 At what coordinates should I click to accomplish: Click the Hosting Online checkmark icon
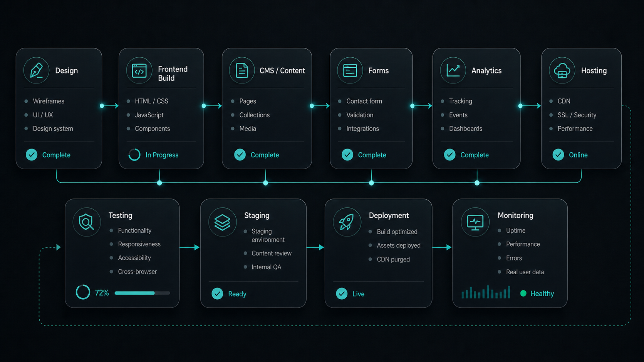[558, 155]
